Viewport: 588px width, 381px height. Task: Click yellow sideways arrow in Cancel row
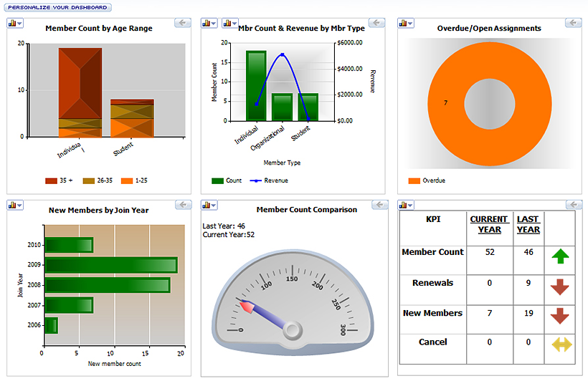[561, 344]
